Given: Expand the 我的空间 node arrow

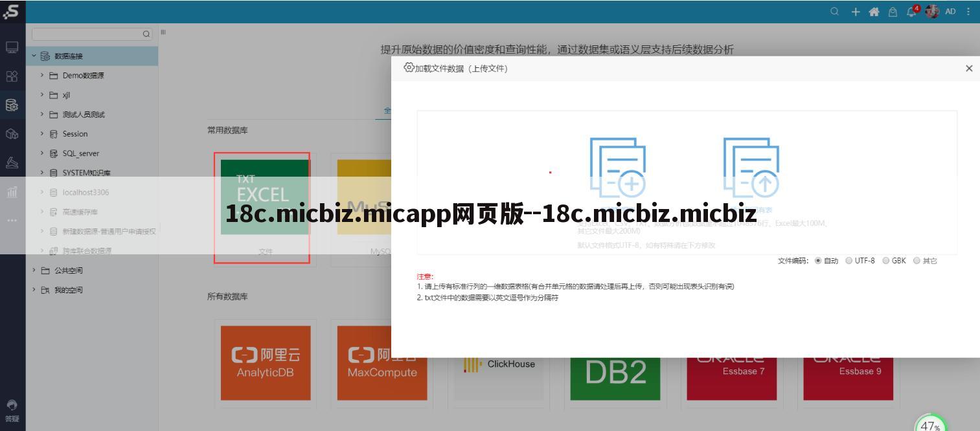Looking at the screenshot, I should click(x=34, y=290).
